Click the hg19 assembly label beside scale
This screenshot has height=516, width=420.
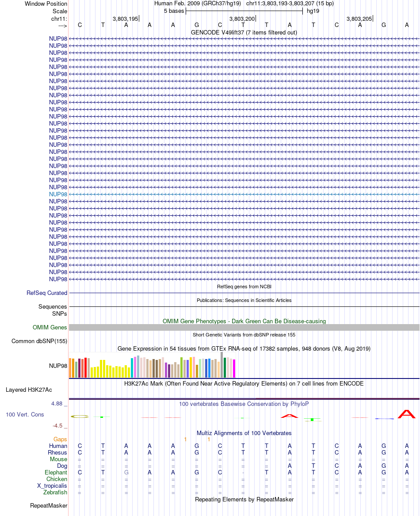(313, 11)
